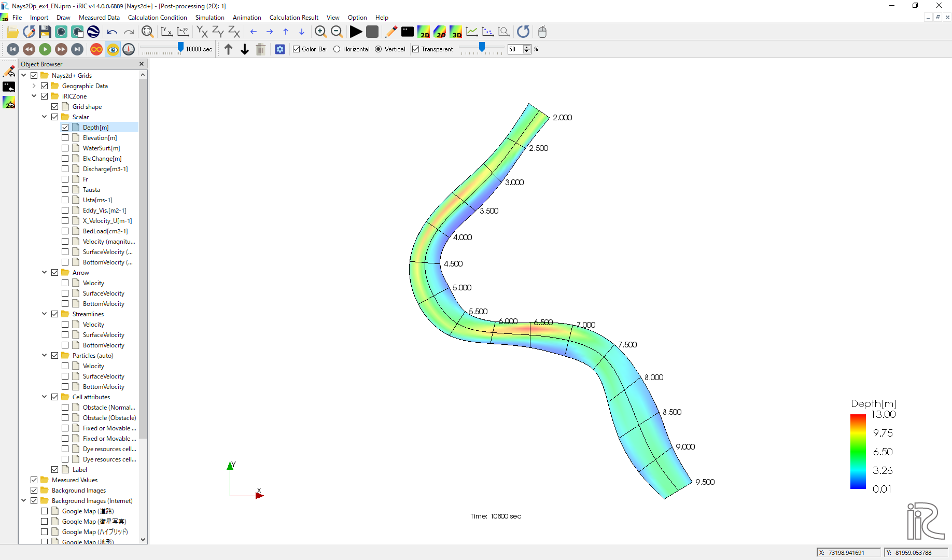Screen dimensions: 952x560
Task: Move view right with blue arrow
Action: coord(270,32)
